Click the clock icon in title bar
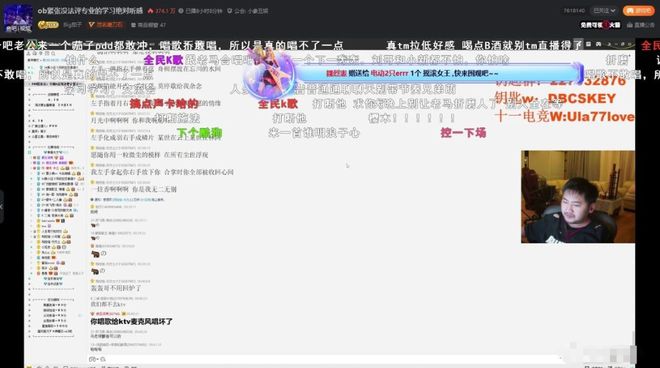 pyautogui.click(x=181, y=11)
